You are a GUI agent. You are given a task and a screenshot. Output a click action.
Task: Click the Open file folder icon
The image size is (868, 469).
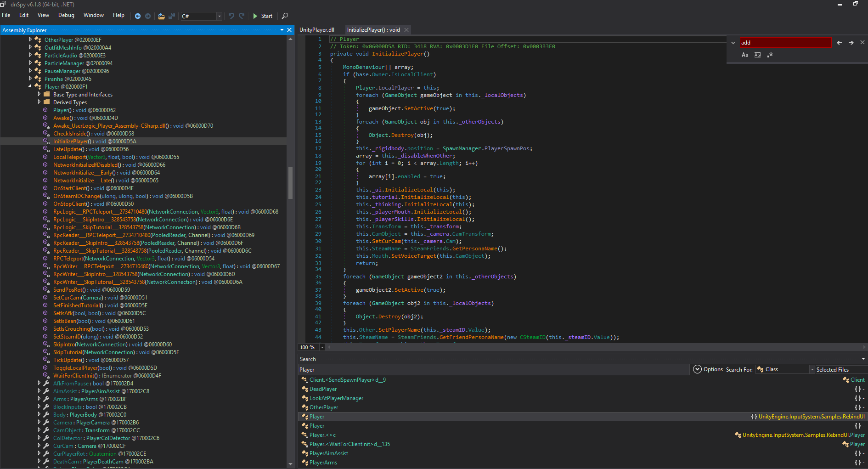pyautogui.click(x=161, y=16)
